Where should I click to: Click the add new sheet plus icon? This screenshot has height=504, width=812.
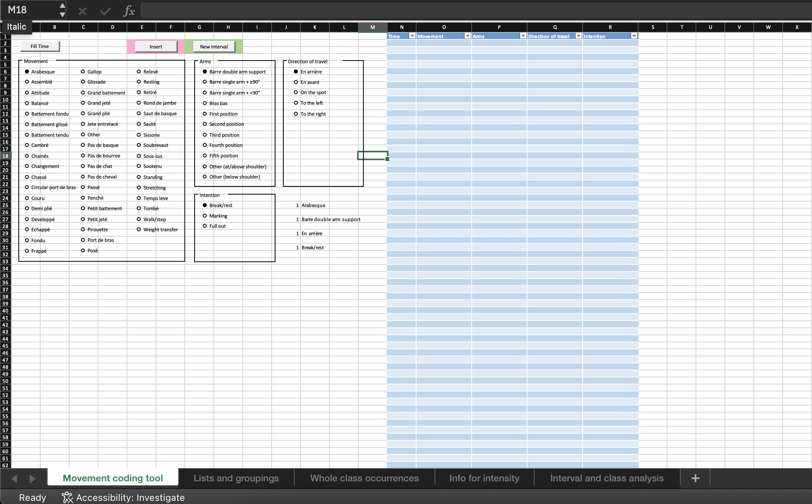point(695,478)
